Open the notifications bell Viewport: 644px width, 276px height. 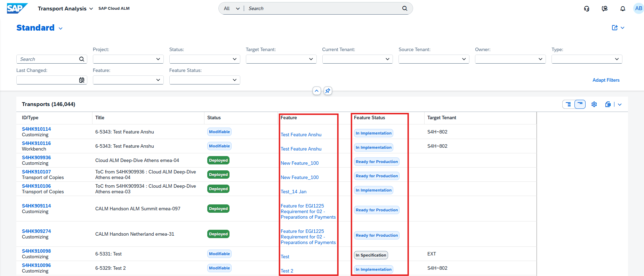tap(622, 9)
